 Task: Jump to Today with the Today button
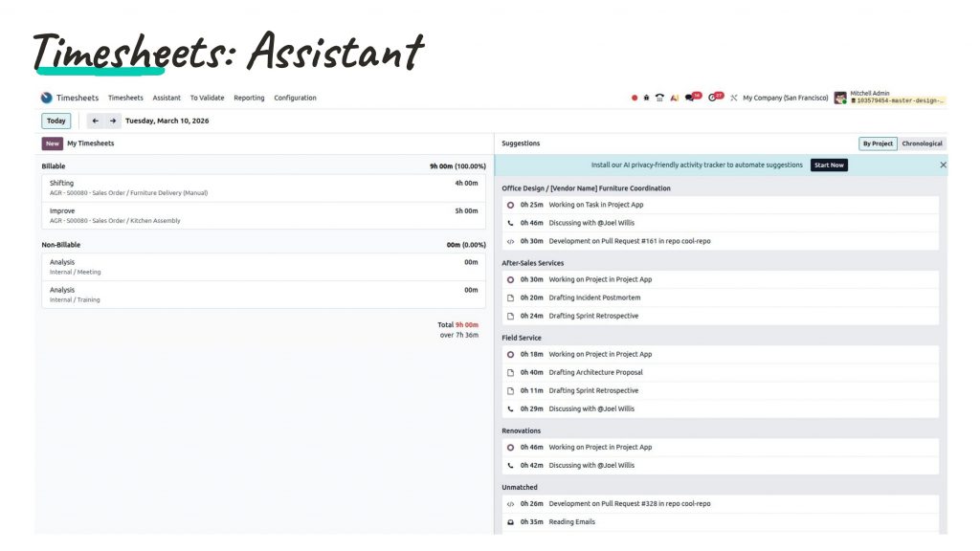pos(56,121)
